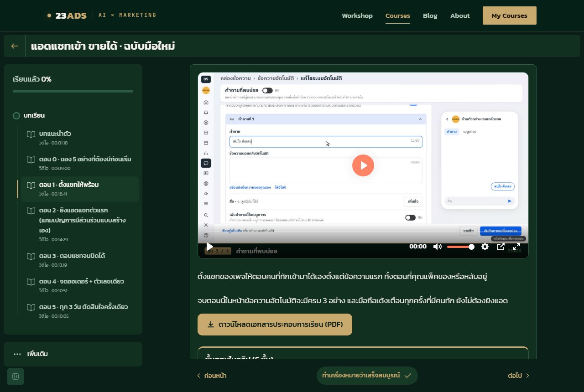
Task: Click ดาวน์โหลดเอกสารประกอบการเรียน (PDF) button
Action: click(275, 325)
